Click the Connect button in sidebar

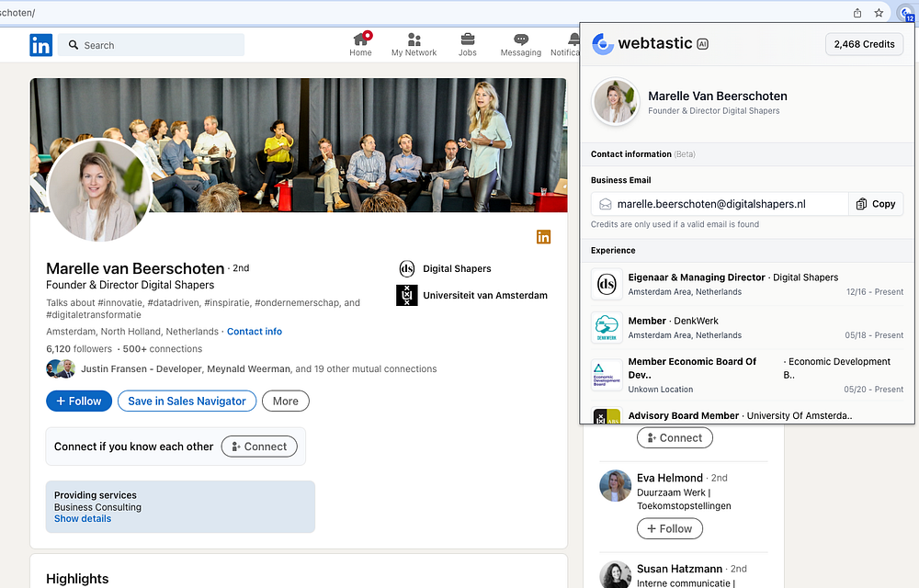pyautogui.click(x=675, y=437)
